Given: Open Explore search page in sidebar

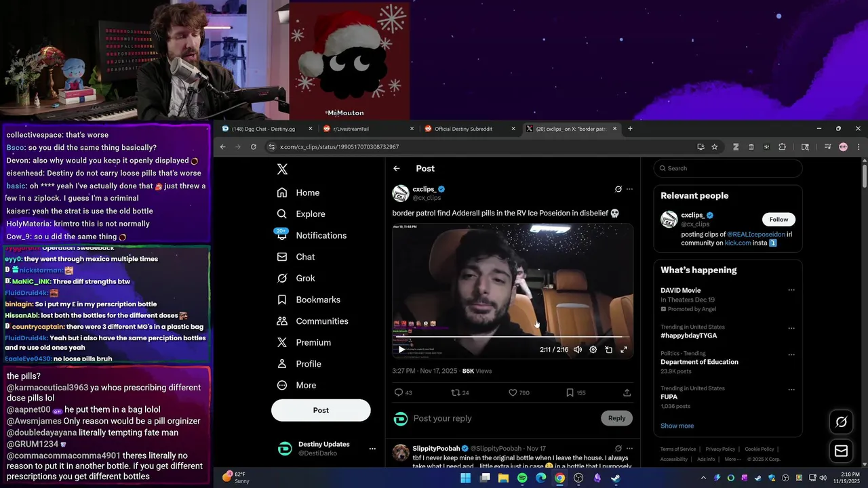Looking at the screenshot, I should [x=301, y=214].
